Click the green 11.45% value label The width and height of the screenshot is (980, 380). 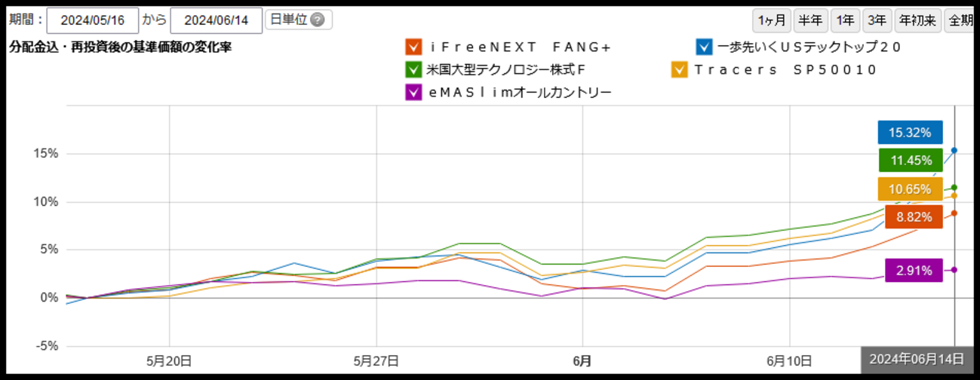[910, 161]
